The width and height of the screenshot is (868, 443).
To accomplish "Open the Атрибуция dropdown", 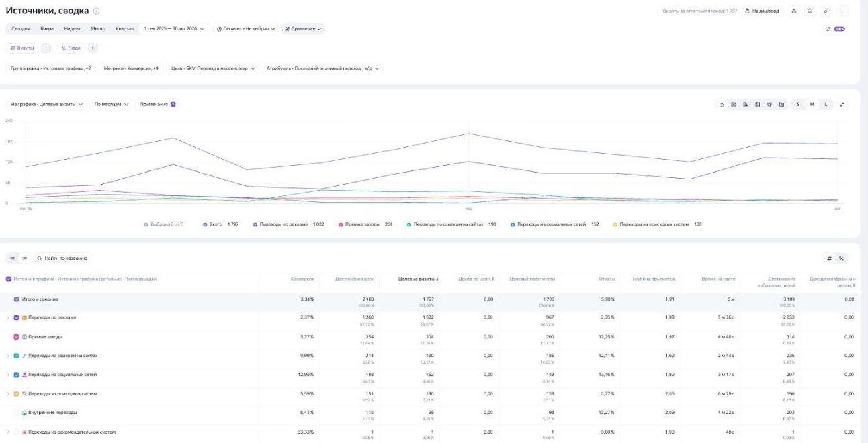I will (322, 68).
